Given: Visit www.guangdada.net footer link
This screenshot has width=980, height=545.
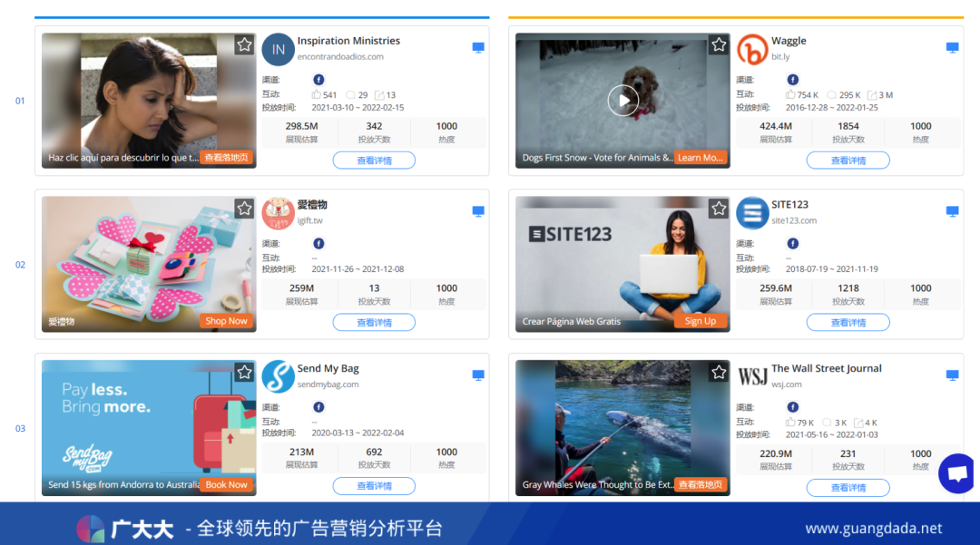Looking at the screenshot, I should [x=873, y=528].
